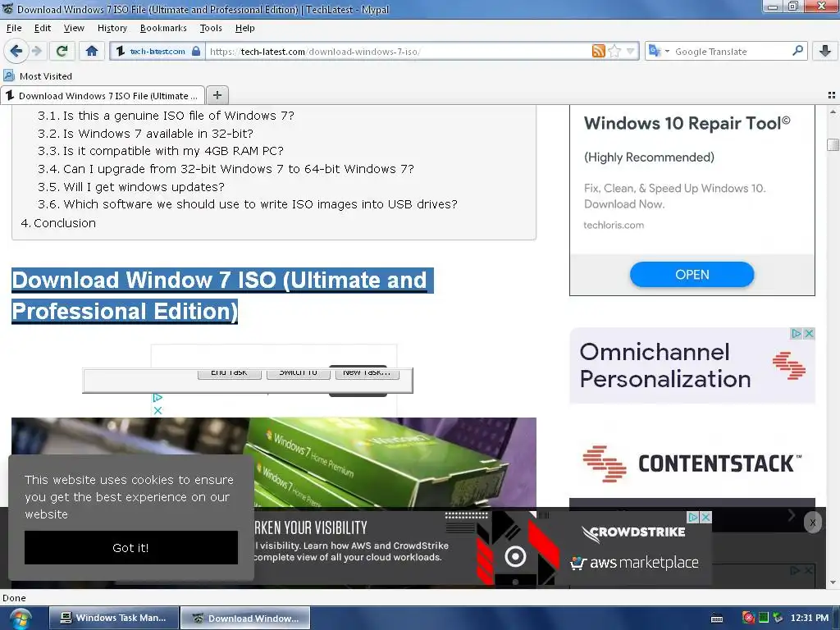Viewport: 840px width, 630px height.
Task: Click the tech-latest.com site identity badge
Action: [157, 52]
